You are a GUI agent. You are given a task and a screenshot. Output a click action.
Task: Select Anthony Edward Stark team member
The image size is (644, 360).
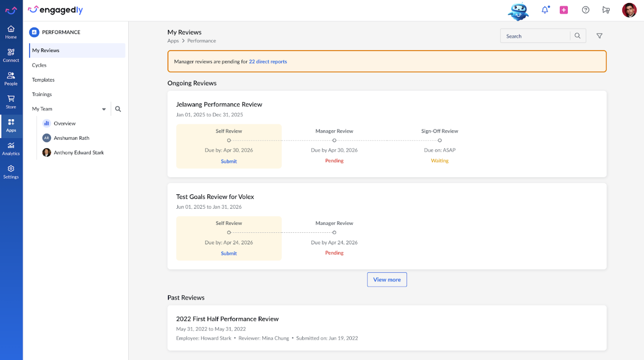[79, 152]
